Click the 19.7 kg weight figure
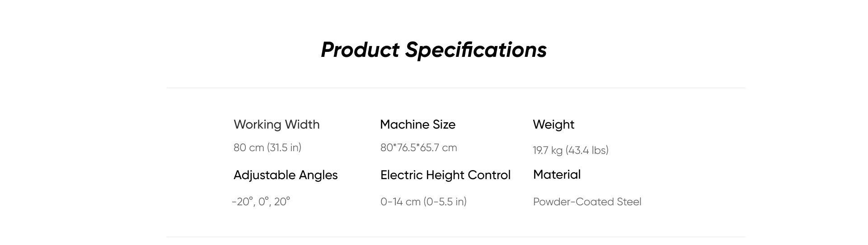868x245 pixels. coord(547,150)
